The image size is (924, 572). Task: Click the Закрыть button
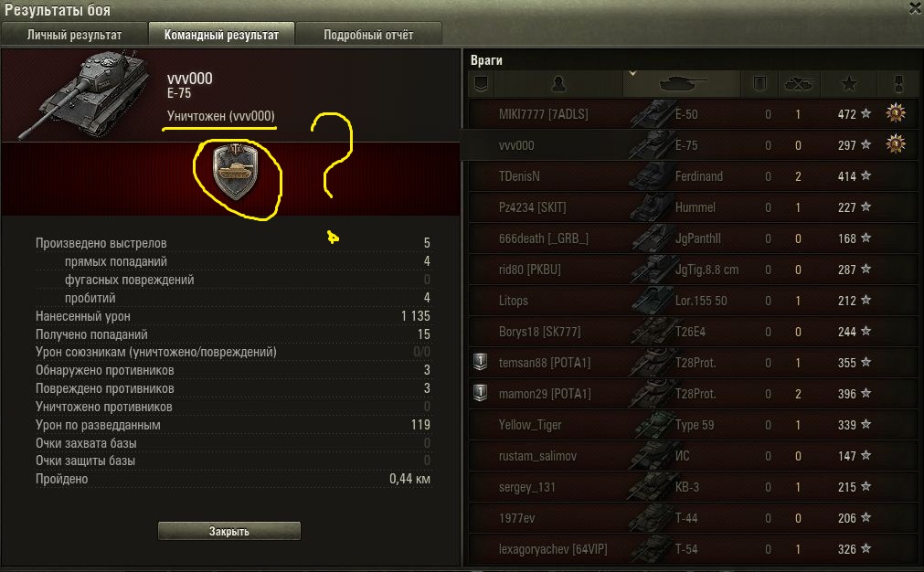[229, 531]
